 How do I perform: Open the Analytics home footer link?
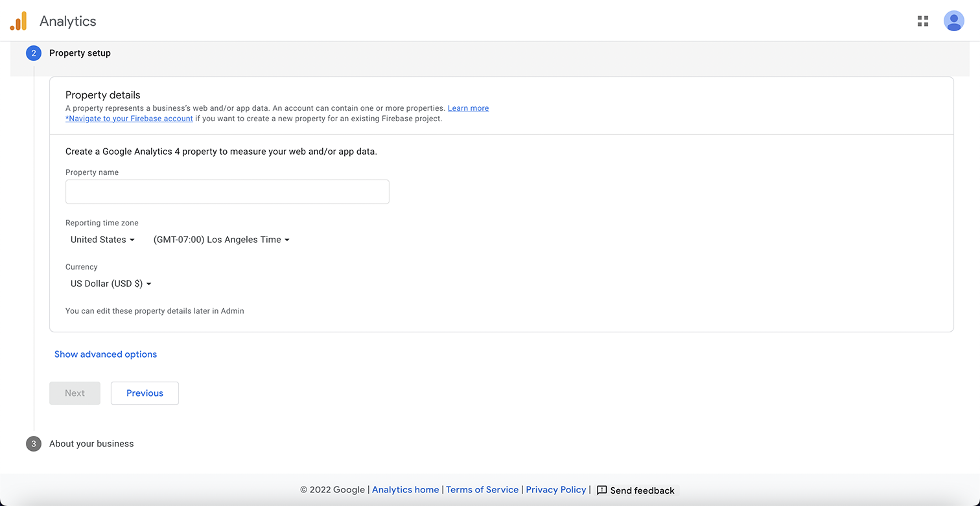[405, 490]
